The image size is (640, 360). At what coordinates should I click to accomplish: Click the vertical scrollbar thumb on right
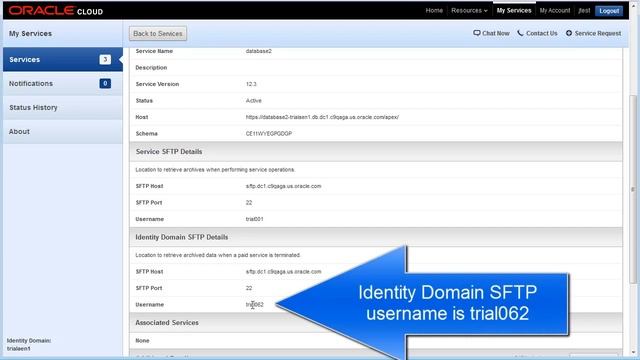coord(633,189)
